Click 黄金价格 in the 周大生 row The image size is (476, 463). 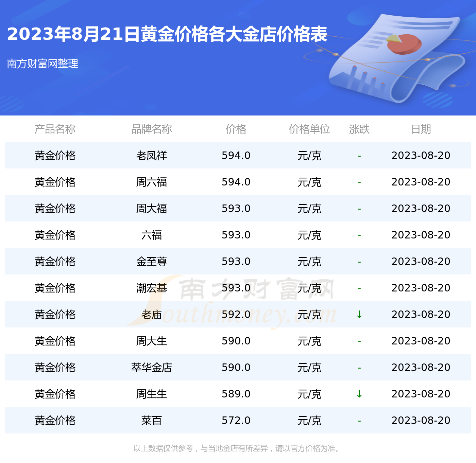55,341
